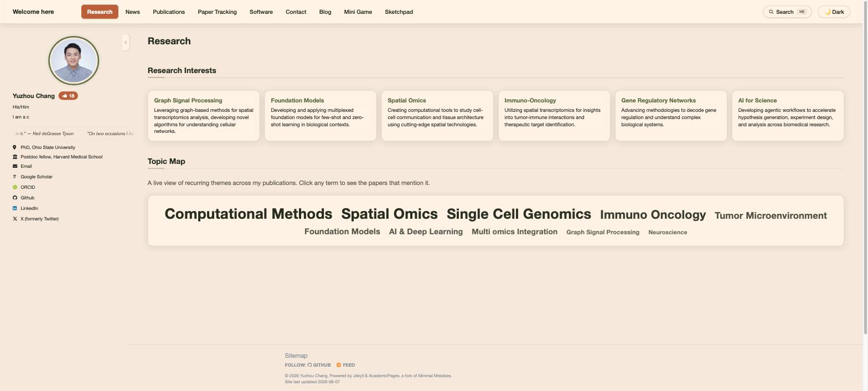
Task: Visit the Github sidebar profile link
Action: [x=24, y=198]
